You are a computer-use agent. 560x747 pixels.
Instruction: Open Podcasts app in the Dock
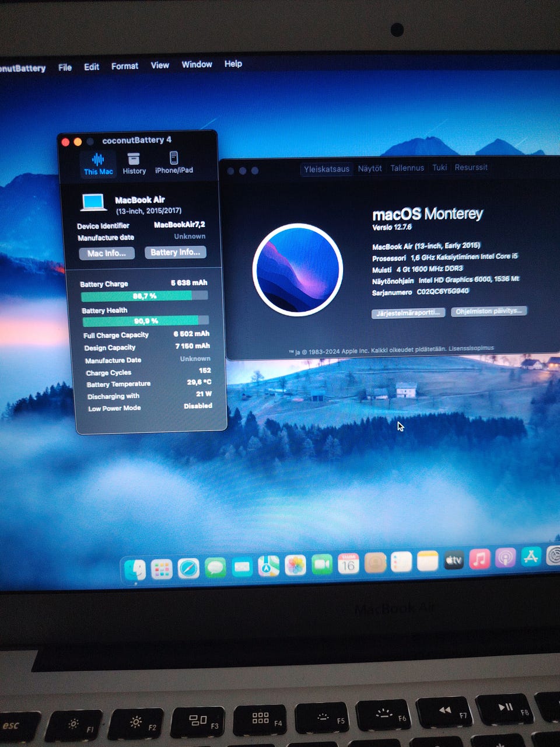(505, 558)
